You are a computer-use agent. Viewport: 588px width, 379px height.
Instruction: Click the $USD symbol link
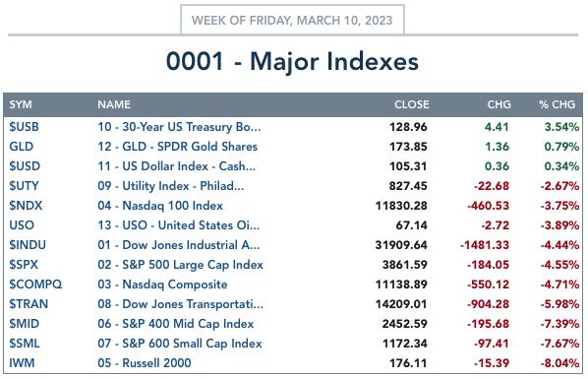click(x=25, y=166)
